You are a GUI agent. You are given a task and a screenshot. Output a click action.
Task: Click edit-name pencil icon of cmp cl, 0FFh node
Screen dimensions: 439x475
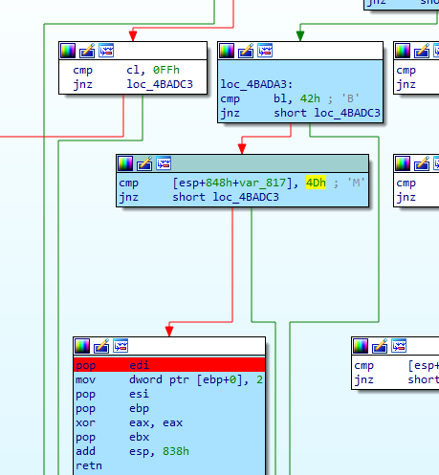[x=87, y=51]
